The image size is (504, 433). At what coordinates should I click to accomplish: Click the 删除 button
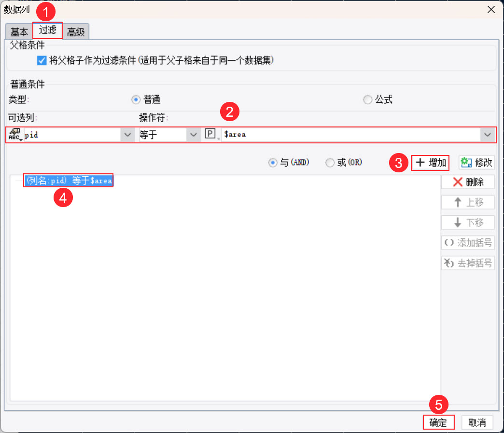[468, 182]
